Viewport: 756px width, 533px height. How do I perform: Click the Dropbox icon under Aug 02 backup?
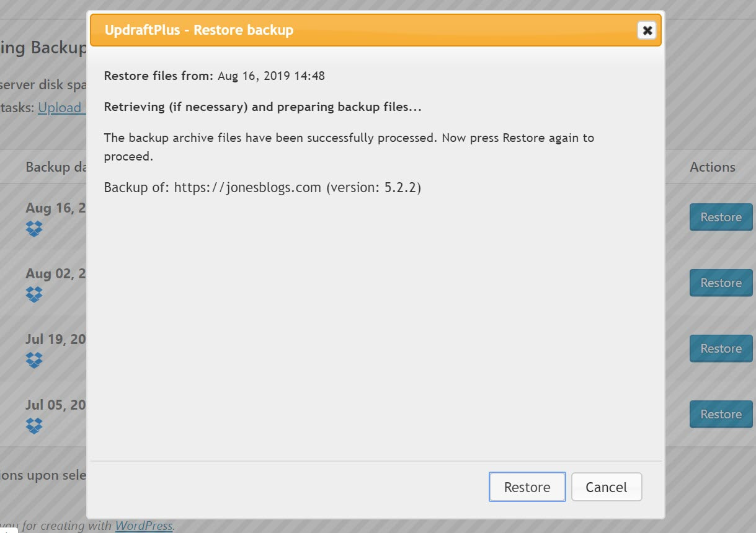[33, 294]
